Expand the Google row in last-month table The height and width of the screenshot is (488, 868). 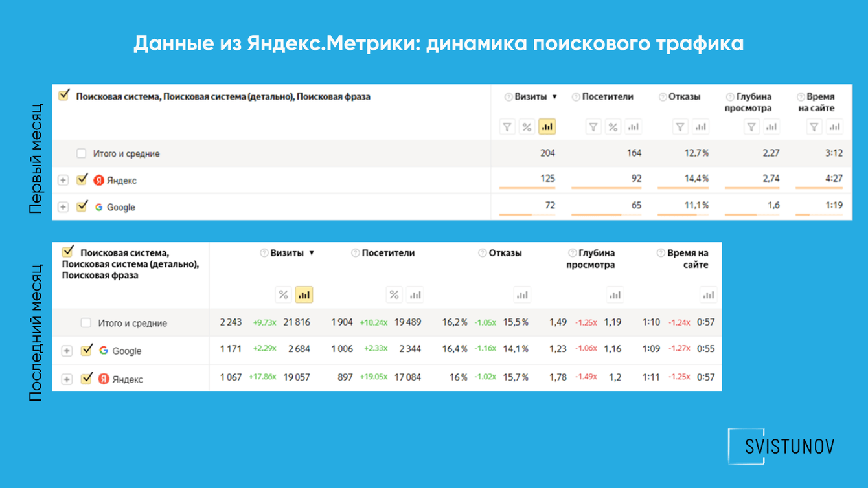pyautogui.click(x=67, y=351)
